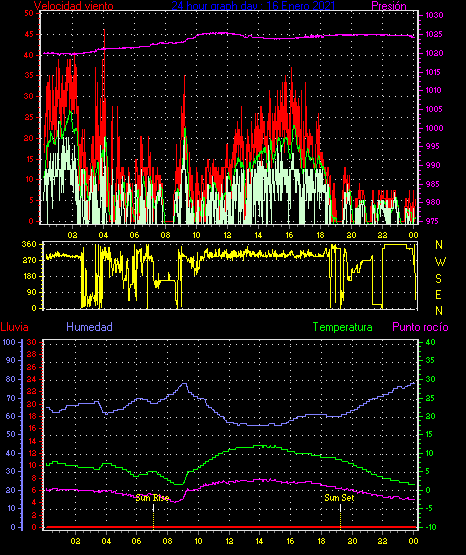Viewport: 466px width, 555px height.
Task: Click the 'Presión' legend label
Action: coord(389,6)
